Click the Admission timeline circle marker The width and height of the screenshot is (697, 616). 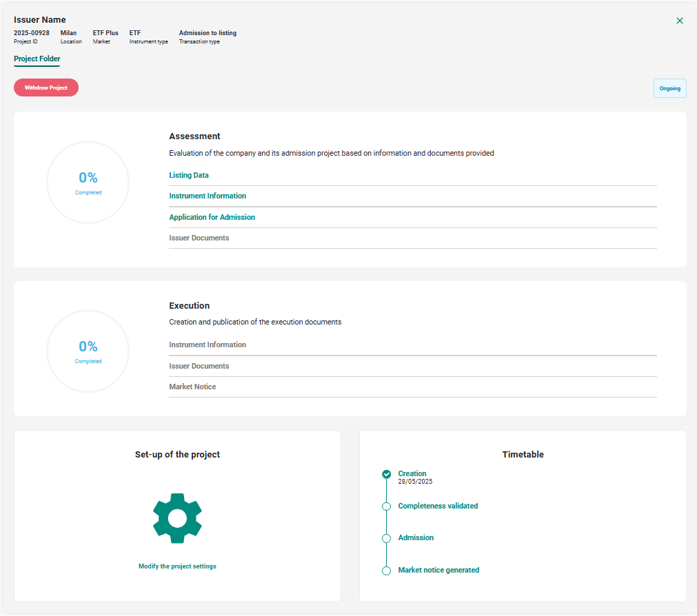tap(386, 538)
